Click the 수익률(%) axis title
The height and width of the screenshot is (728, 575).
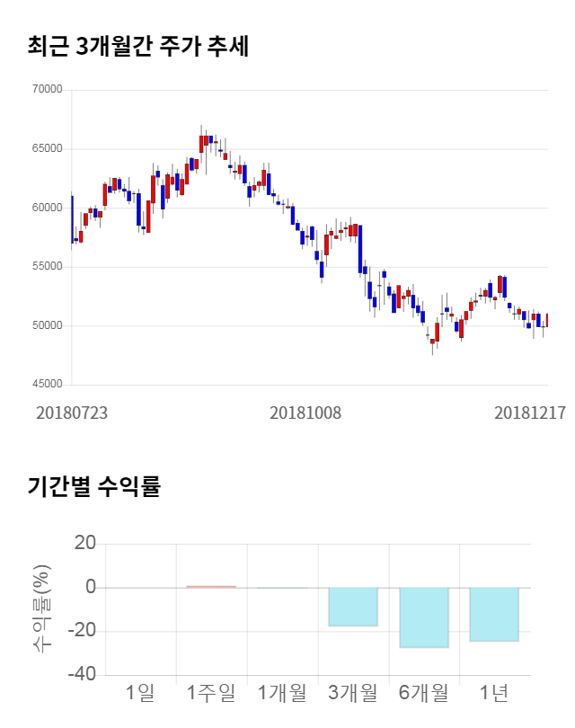point(42,608)
